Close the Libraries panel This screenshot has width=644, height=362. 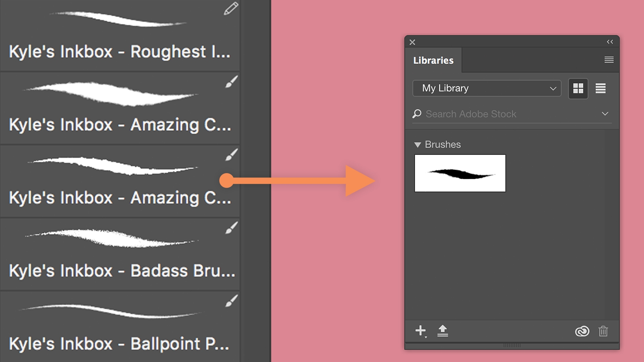tap(412, 42)
